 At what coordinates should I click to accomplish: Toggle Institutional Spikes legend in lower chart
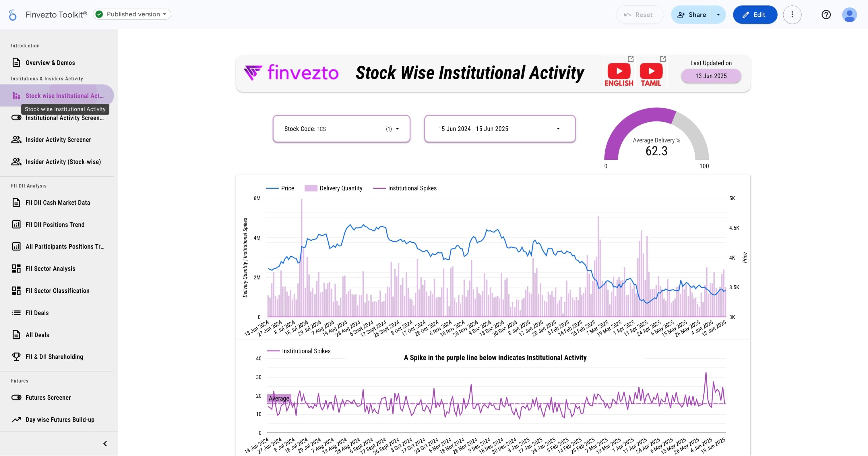tap(299, 351)
